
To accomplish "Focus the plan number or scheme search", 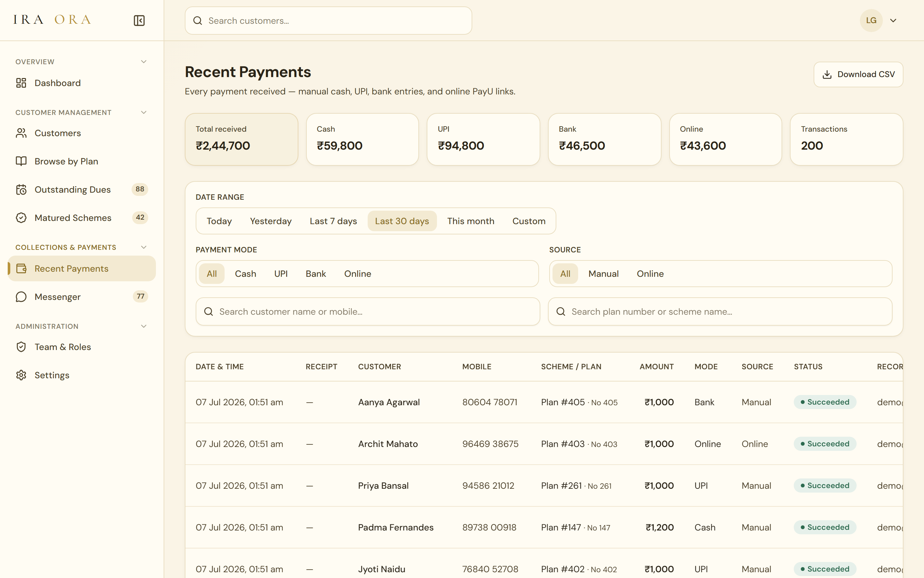I will tap(720, 311).
